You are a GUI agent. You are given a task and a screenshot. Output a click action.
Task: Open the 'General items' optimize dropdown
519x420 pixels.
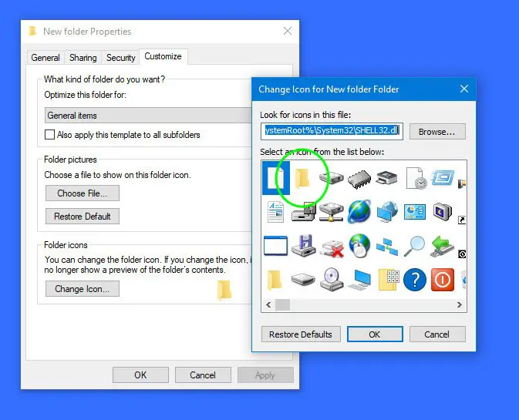click(148, 116)
